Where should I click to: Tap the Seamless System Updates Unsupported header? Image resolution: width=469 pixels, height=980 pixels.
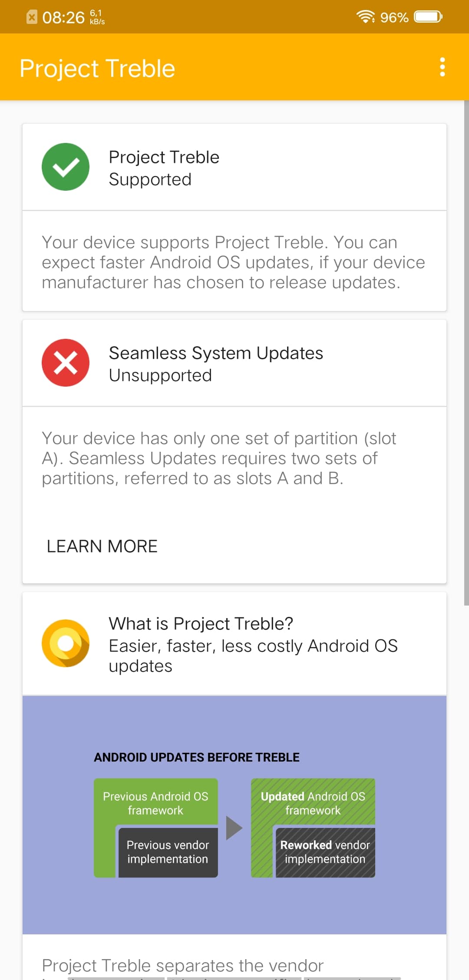coord(234,363)
